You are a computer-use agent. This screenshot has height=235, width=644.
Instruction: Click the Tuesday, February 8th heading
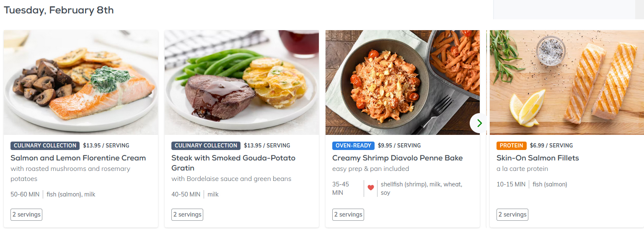coord(59,10)
